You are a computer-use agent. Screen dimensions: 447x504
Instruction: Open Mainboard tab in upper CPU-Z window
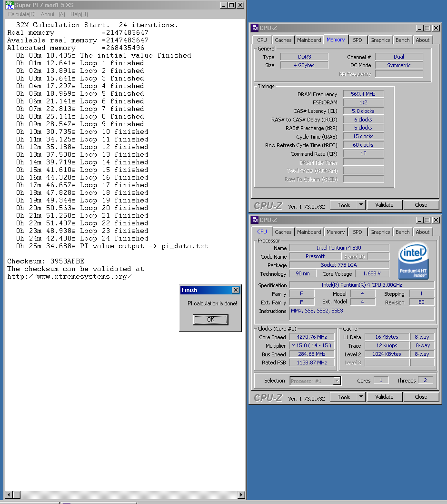tap(309, 40)
